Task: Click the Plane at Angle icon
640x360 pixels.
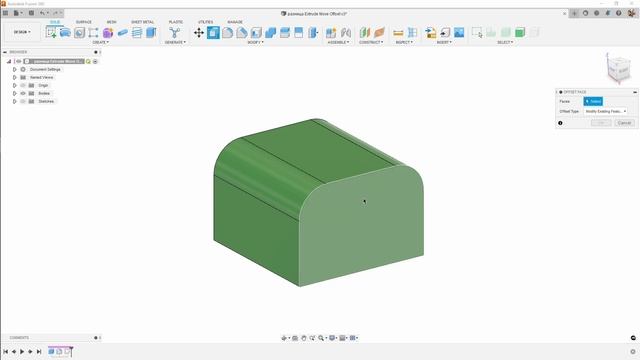Action: click(379, 33)
